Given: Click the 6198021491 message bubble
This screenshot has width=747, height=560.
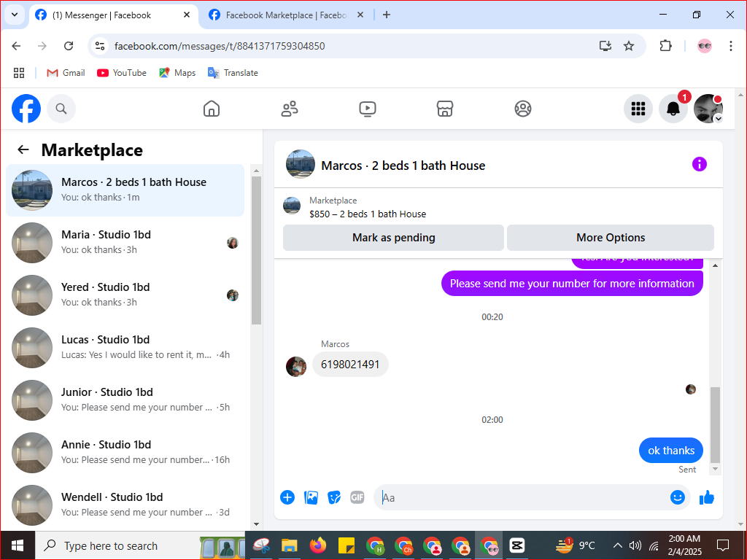Looking at the screenshot, I should pyautogui.click(x=350, y=365).
